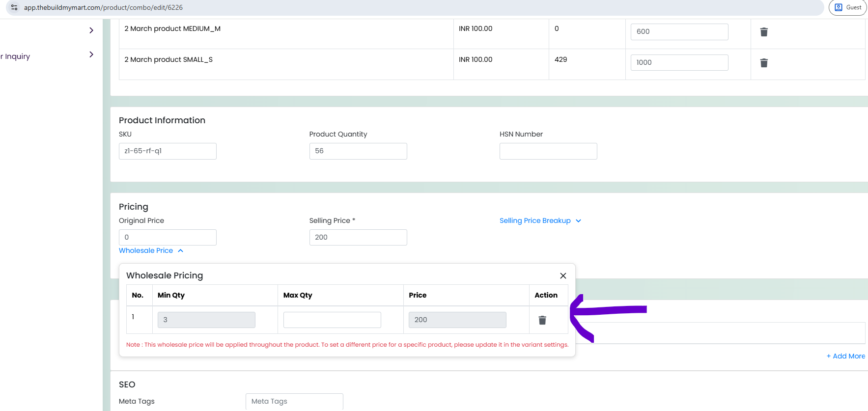Edit quantity field showing 1000

[679, 62]
